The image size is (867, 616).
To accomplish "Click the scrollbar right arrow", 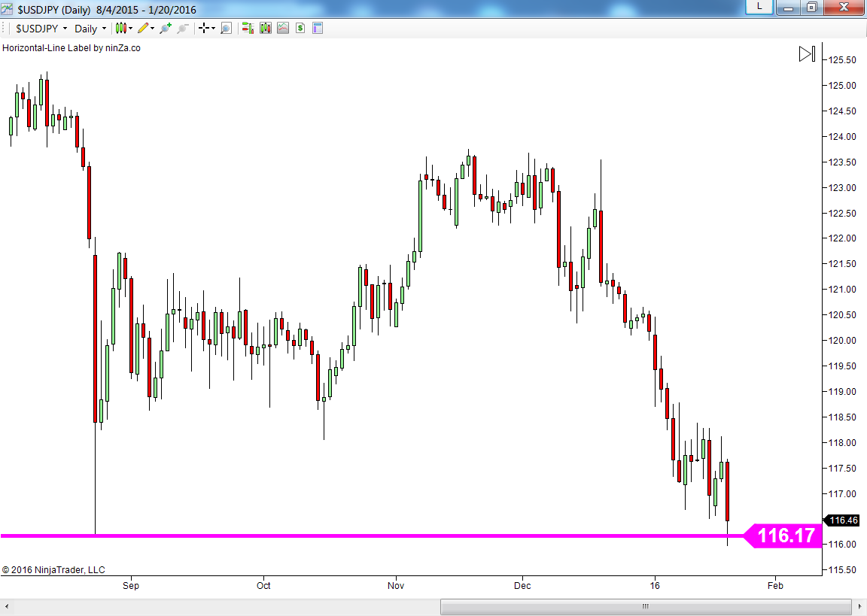I will point(859,607).
